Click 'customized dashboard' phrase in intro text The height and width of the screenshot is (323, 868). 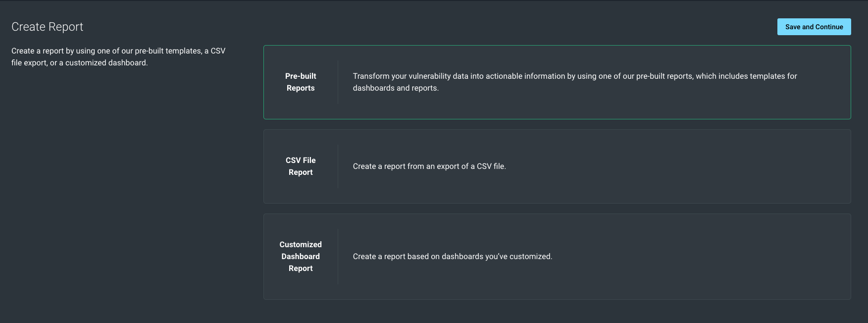[105, 63]
